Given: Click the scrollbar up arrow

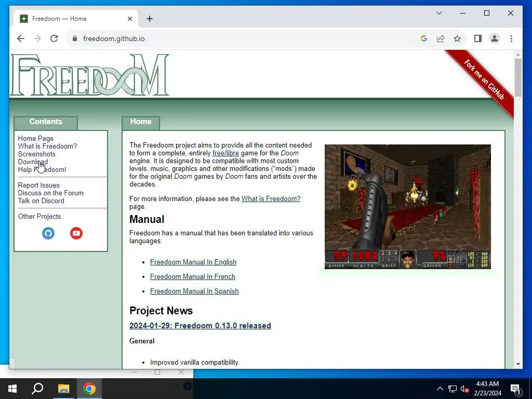Looking at the screenshot, I should pos(518,54).
